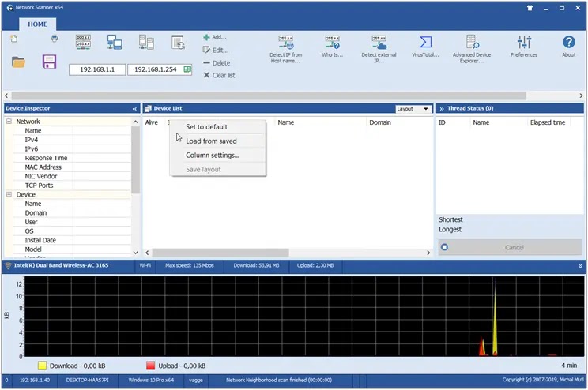Switch to the HOME ribbon tab
Screen dimensions: 588x390
37,24
